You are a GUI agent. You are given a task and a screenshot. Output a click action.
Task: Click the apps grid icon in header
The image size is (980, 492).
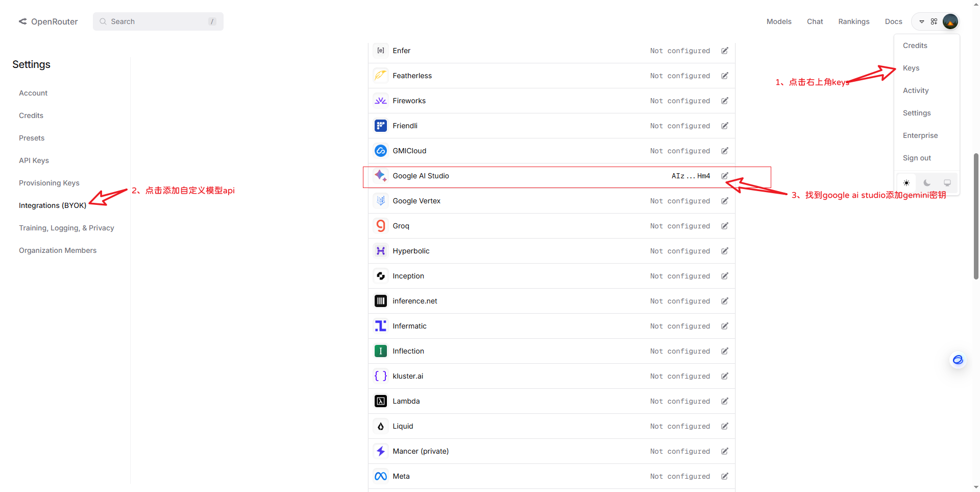coord(934,21)
